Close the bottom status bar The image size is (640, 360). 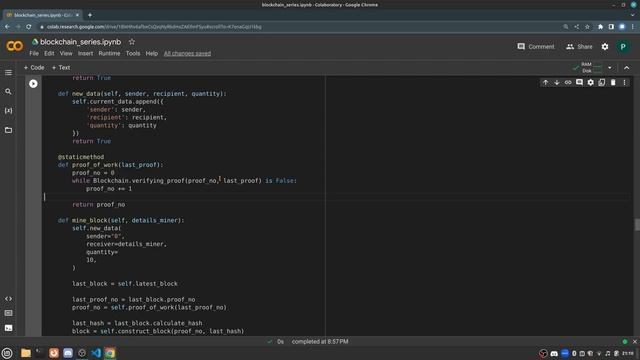pyautogui.click(x=635, y=342)
